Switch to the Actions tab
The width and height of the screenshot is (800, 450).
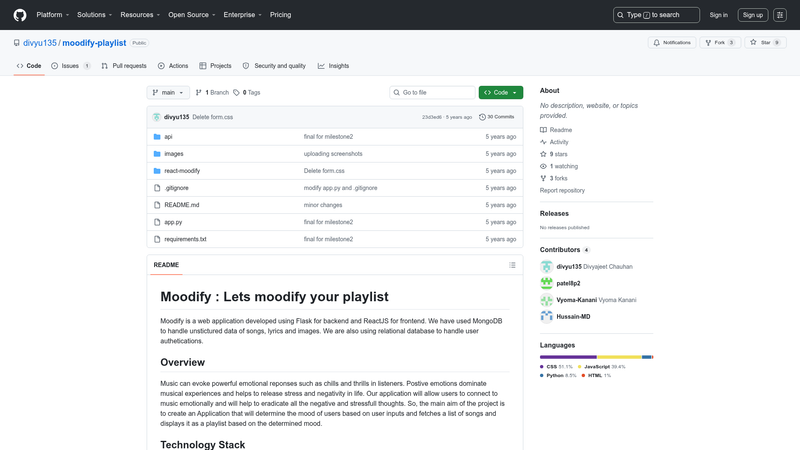pyautogui.click(x=173, y=66)
